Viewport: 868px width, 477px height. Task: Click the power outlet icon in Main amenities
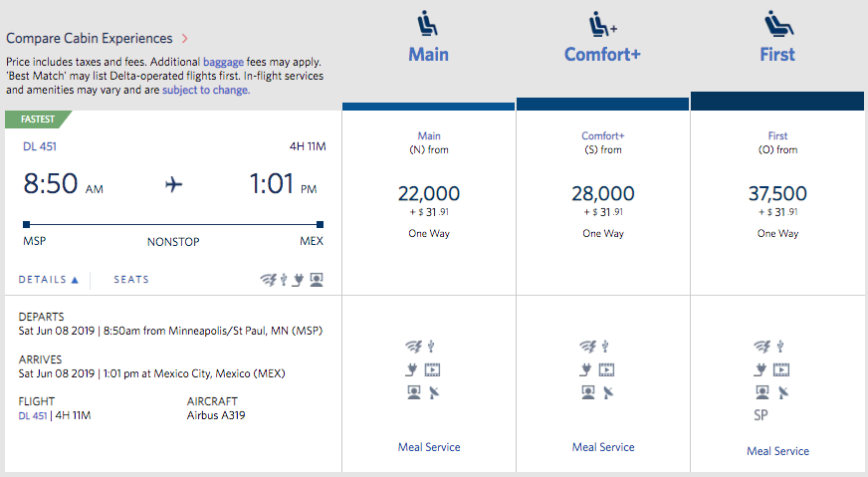click(414, 369)
